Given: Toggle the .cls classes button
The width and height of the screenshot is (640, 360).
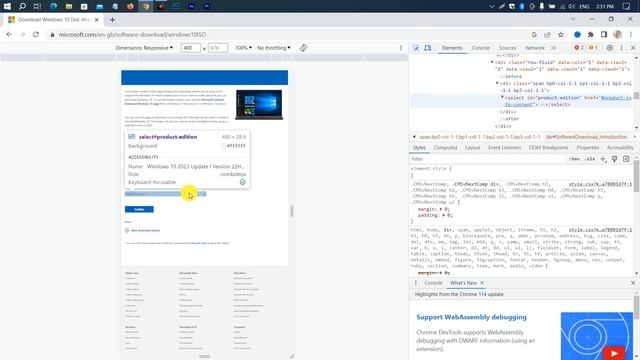Looking at the screenshot, I should coord(590,159).
